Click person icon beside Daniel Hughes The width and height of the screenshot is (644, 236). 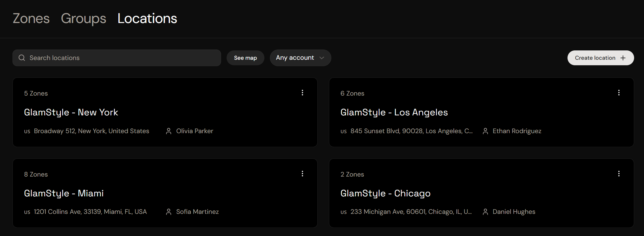click(485, 212)
